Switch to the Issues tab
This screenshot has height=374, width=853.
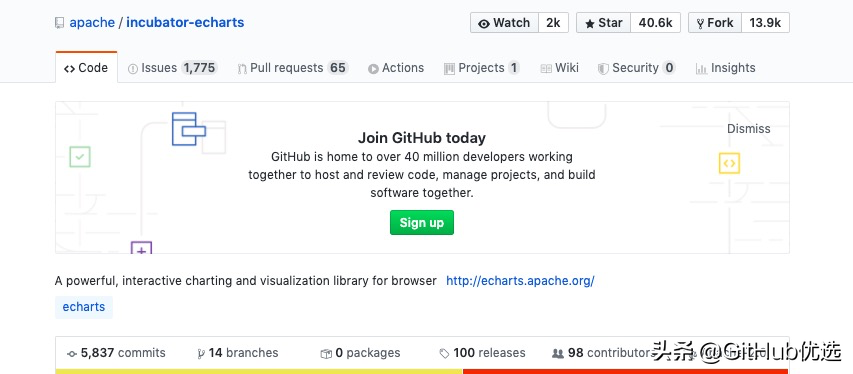point(172,68)
